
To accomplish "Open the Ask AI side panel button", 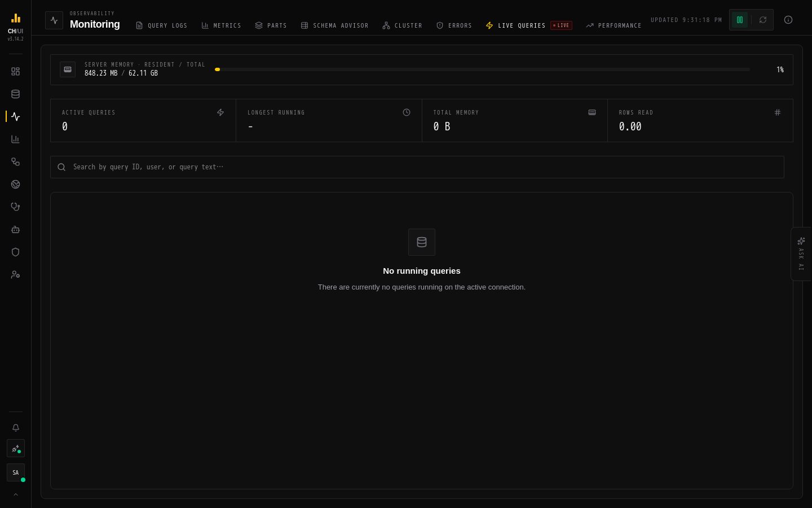I will click(x=801, y=254).
